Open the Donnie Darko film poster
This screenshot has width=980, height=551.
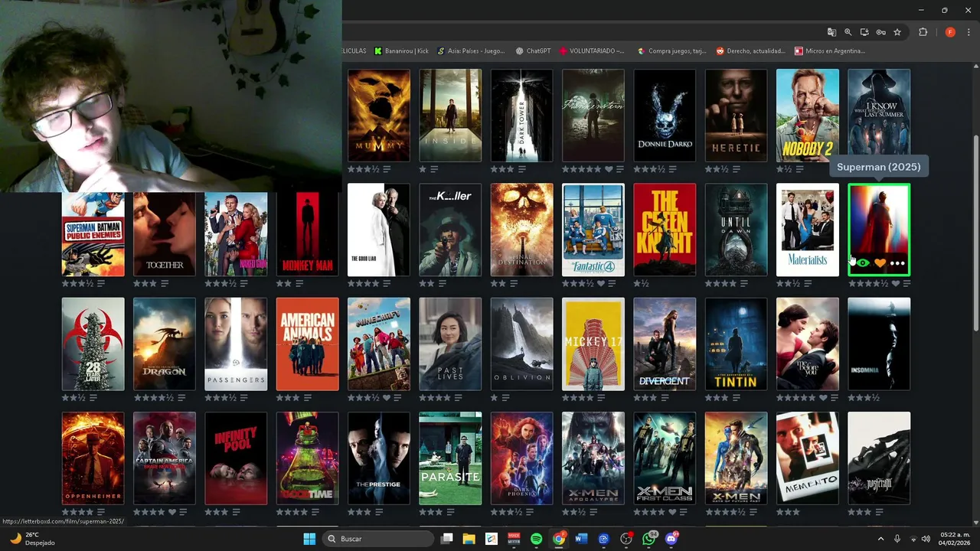(x=665, y=116)
